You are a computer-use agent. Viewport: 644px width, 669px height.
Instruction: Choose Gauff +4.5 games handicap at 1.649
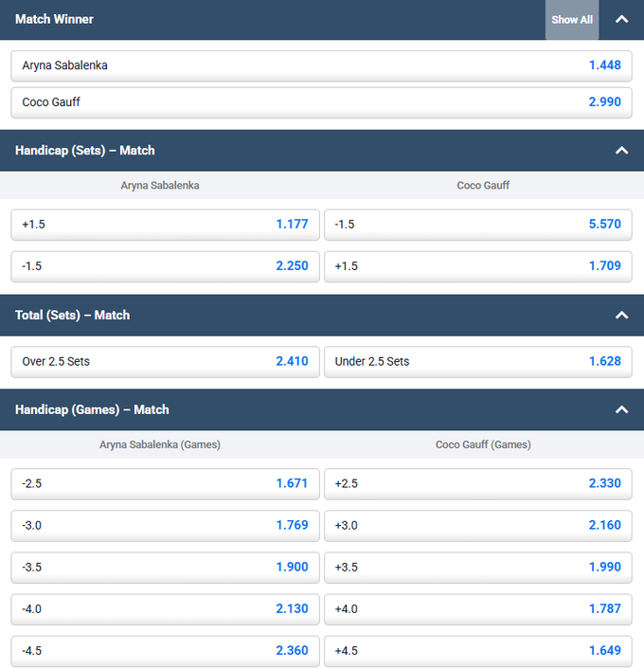pyautogui.click(x=477, y=650)
